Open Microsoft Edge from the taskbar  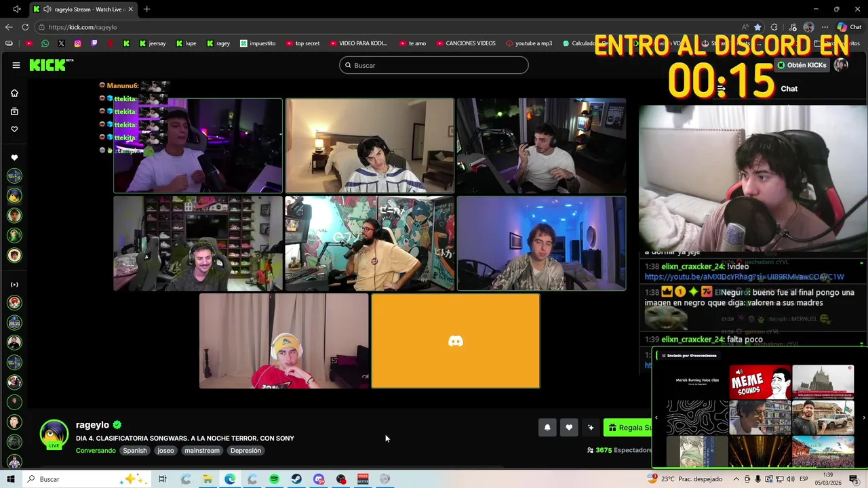[x=230, y=479]
